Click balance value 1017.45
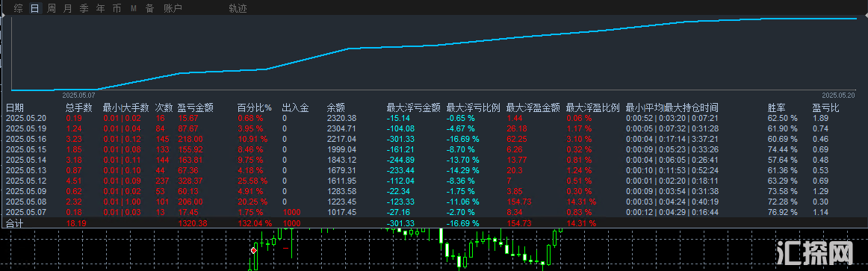Viewport: 868px width, 271px height. pos(341,213)
